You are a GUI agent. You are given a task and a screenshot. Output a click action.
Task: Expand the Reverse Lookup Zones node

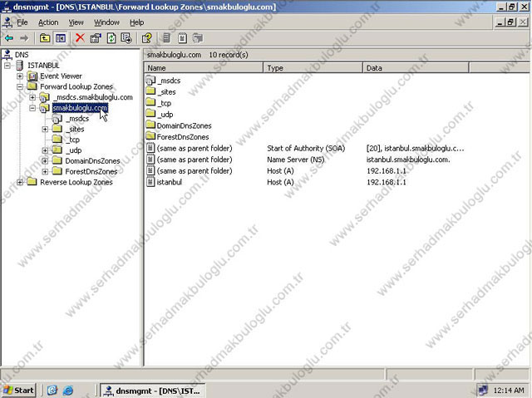point(20,182)
